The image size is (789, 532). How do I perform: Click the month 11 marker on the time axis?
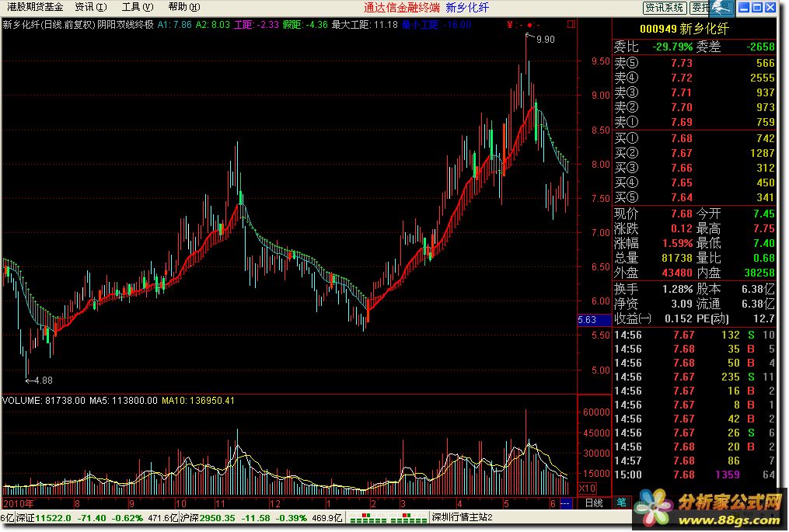coord(221,503)
